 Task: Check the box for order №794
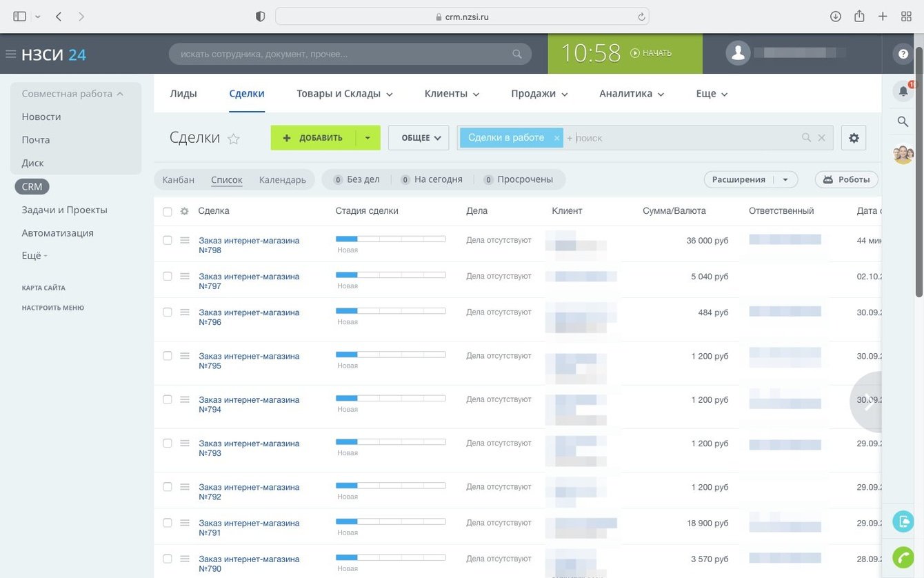point(168,399)
